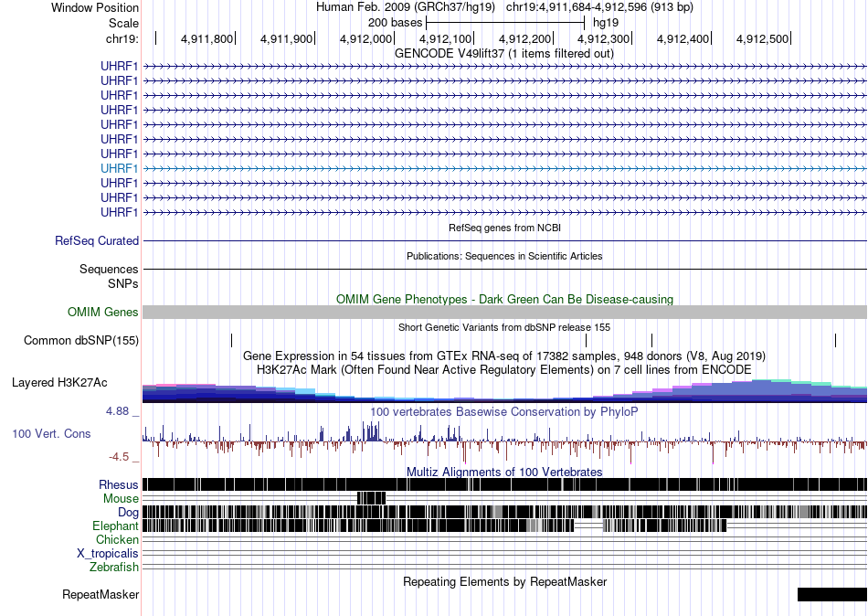Image resolution: width=868 pixels, height=616 pixels.
Task: Open the 'RefSeq genes from NCBI' title
Action: tap(504, 228)
